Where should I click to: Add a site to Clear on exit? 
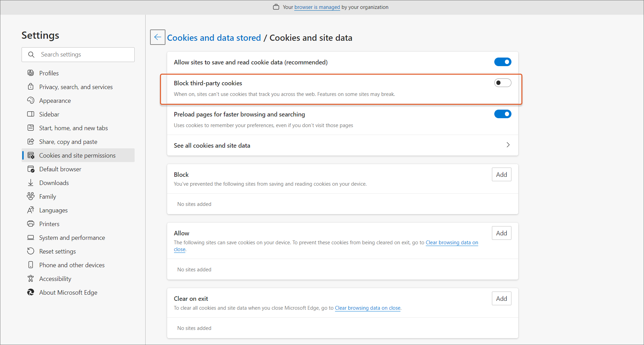pyautogui.click(x=501, y=299)
